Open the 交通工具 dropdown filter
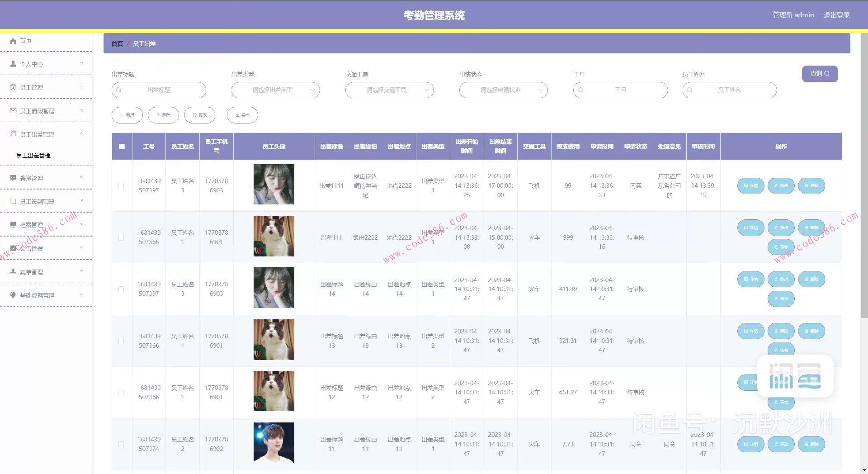The height and width of the screenshot is (474, 868). click(389, 90)
